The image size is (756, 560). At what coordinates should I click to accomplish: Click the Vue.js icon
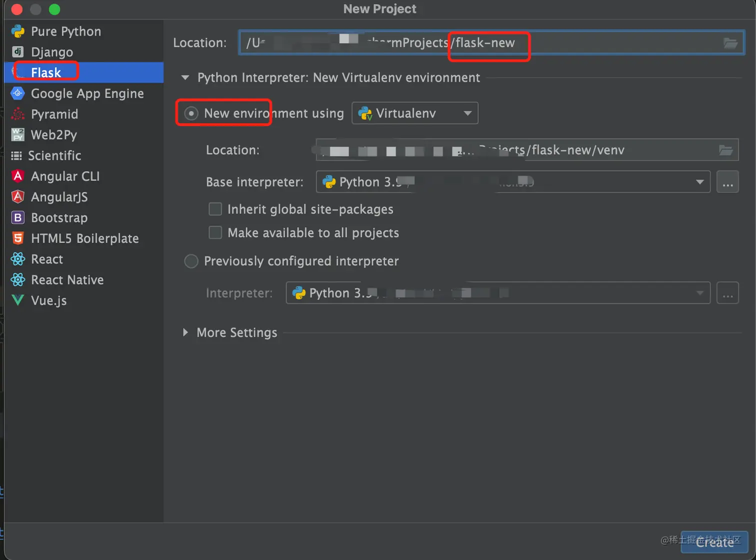18,300
